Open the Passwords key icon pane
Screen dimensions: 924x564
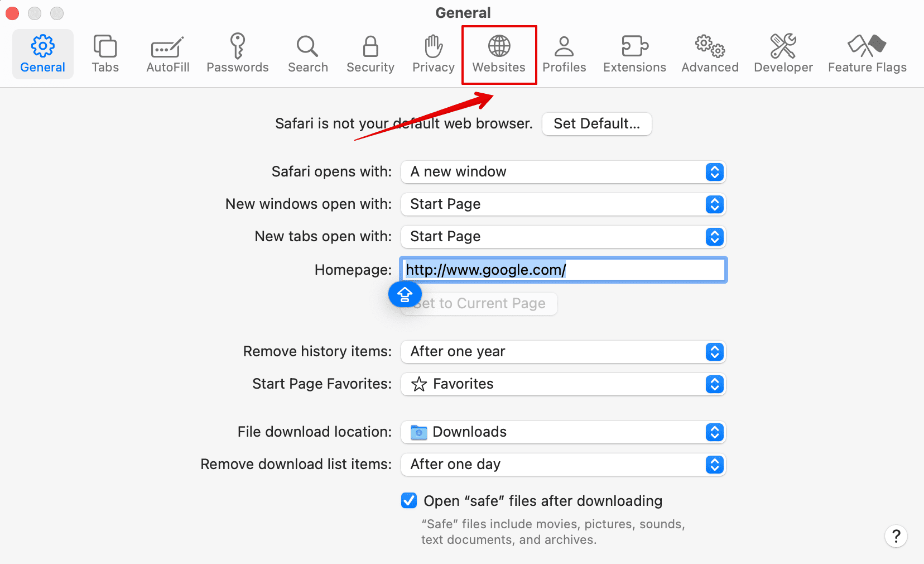237,54
